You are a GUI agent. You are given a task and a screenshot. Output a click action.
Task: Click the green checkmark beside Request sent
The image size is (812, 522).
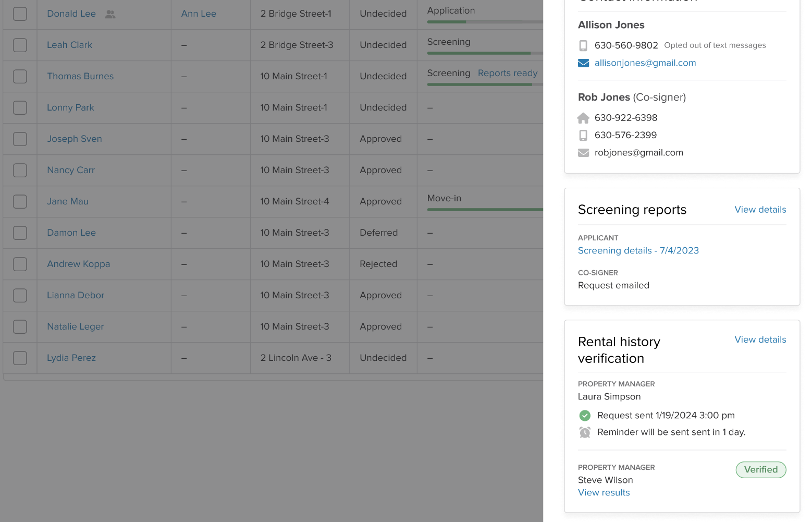(x=585, y=416)
